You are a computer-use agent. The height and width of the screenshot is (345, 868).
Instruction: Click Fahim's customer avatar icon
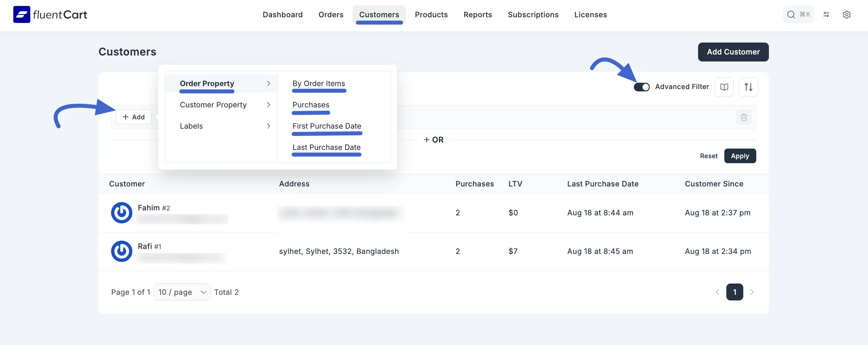(x=121, y=213)
